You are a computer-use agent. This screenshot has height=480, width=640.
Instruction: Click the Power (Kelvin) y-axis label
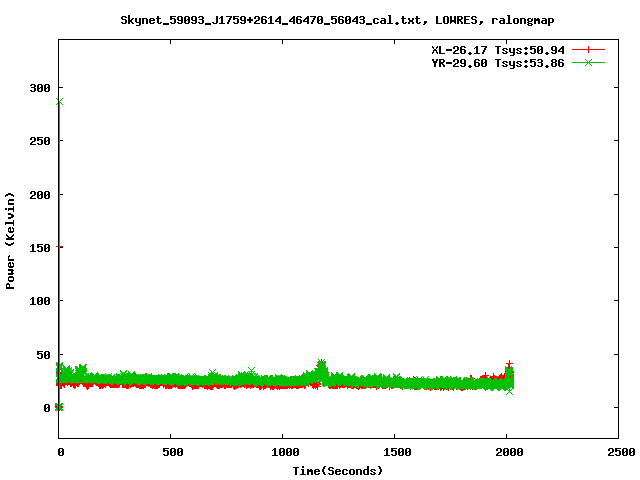pyautogui.click(x=10, y=241)
